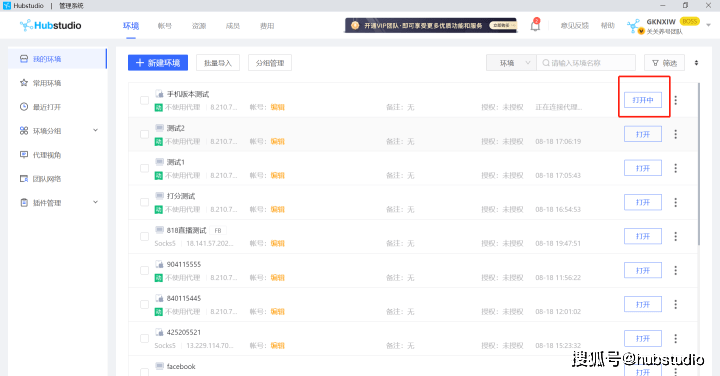Open the 环境 search type dropdown

pyautogui.click(x=511, y=63)
